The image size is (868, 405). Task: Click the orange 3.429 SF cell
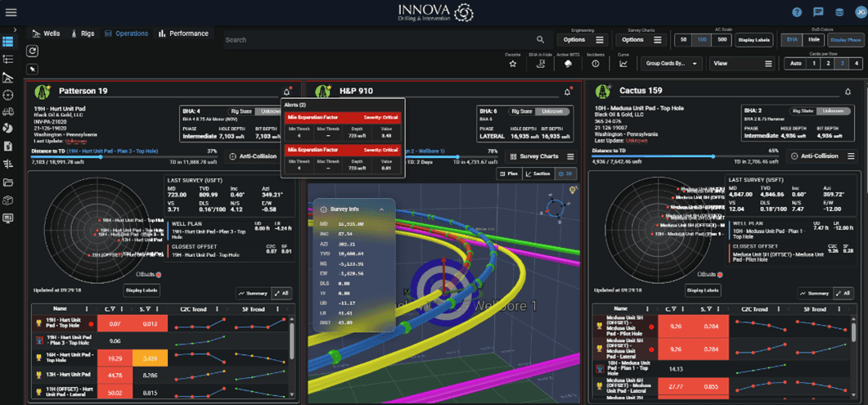tap(151, 359)
